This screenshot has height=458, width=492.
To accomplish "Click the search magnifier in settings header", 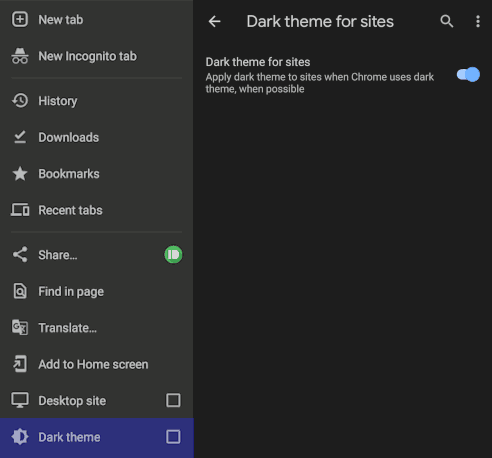I will (x=447, y=21).
